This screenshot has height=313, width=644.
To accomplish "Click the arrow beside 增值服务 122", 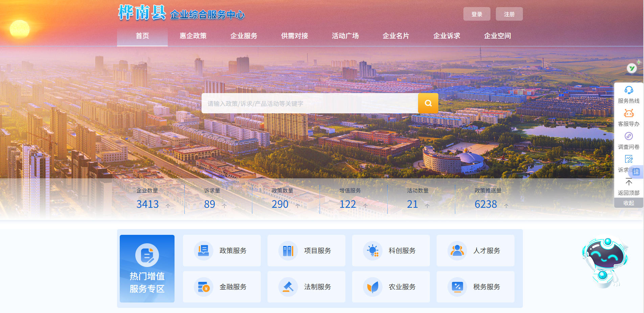I will [x=365, y=205].
